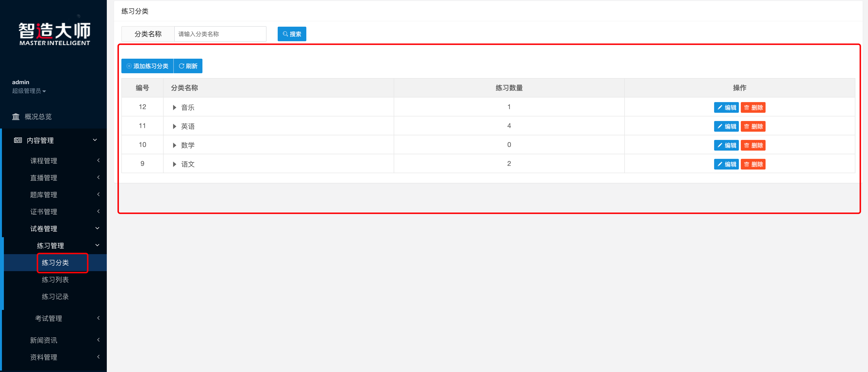
Task: Delete the 语文 category
Action: click(753, 164)
